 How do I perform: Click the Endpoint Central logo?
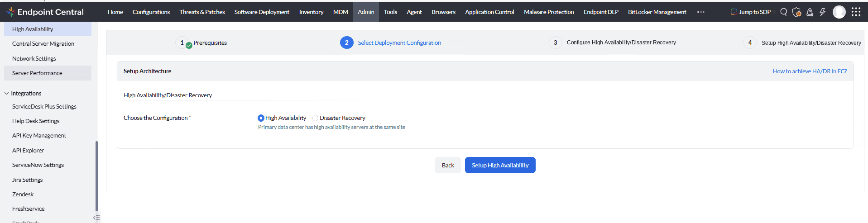click(x=45, y=12)
